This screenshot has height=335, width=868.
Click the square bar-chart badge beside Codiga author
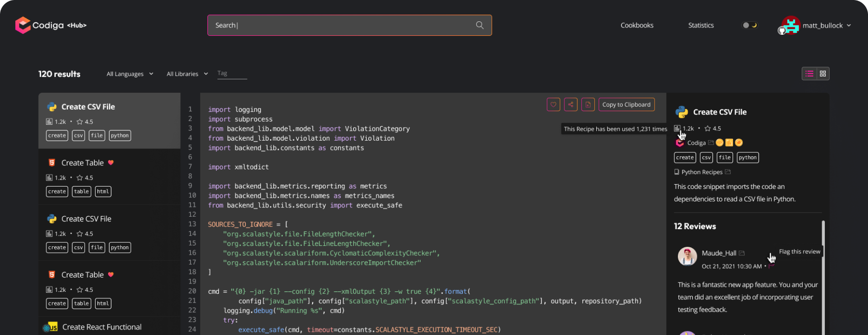[x=729, y=142]
